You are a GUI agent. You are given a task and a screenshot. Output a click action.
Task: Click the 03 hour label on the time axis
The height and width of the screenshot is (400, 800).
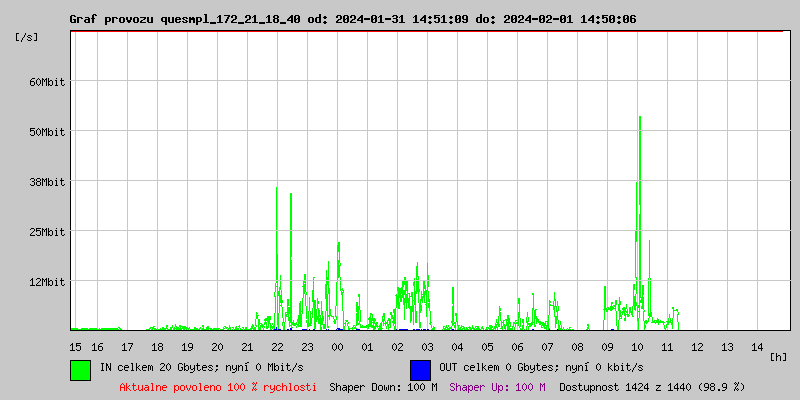point(427,346)
